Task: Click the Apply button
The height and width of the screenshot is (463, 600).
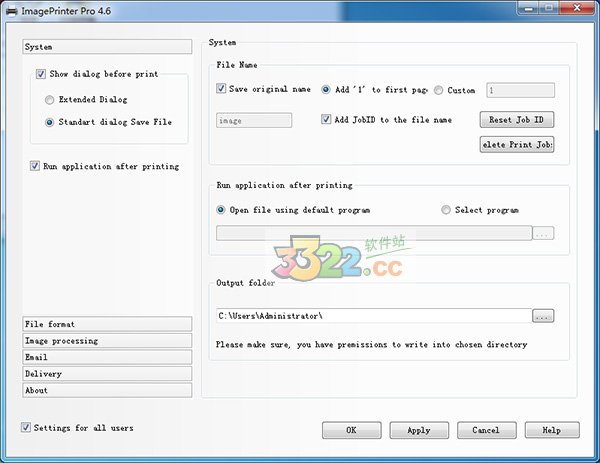Action: pyautogui.click(x=419, y=430)
